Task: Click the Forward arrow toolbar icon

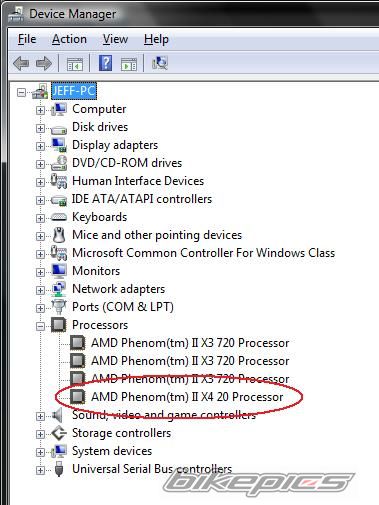Action: [x=44, y=63]
